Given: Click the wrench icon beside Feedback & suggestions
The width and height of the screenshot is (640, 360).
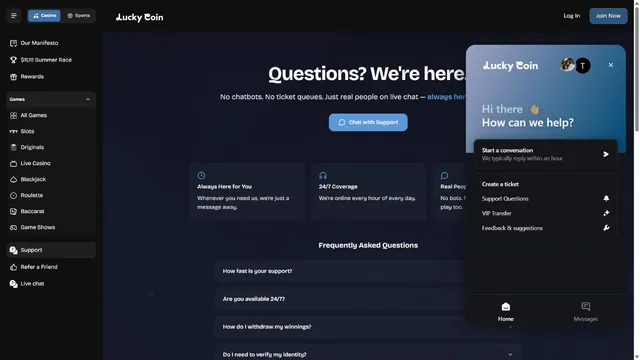Looking at the screenshot, I should tap(606, 228).
